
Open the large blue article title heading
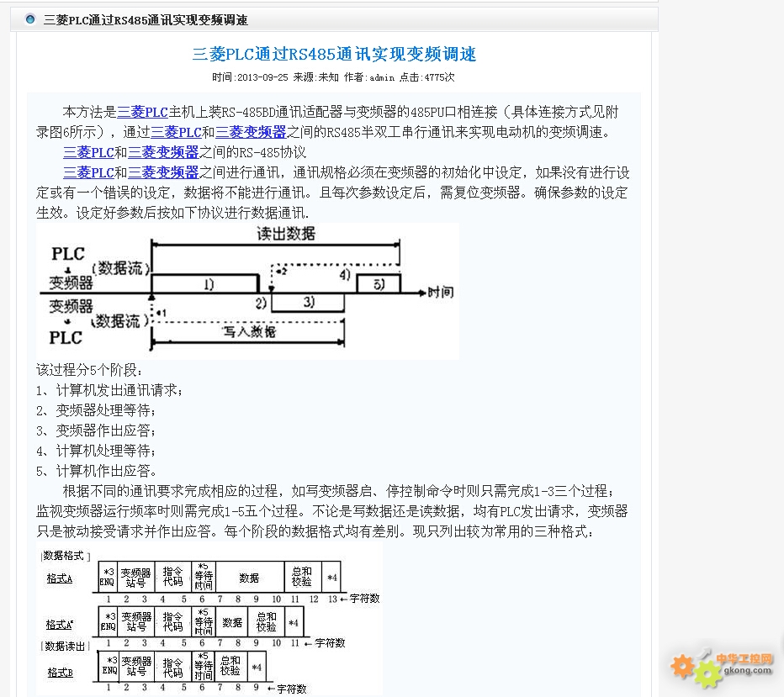point(334,54)
